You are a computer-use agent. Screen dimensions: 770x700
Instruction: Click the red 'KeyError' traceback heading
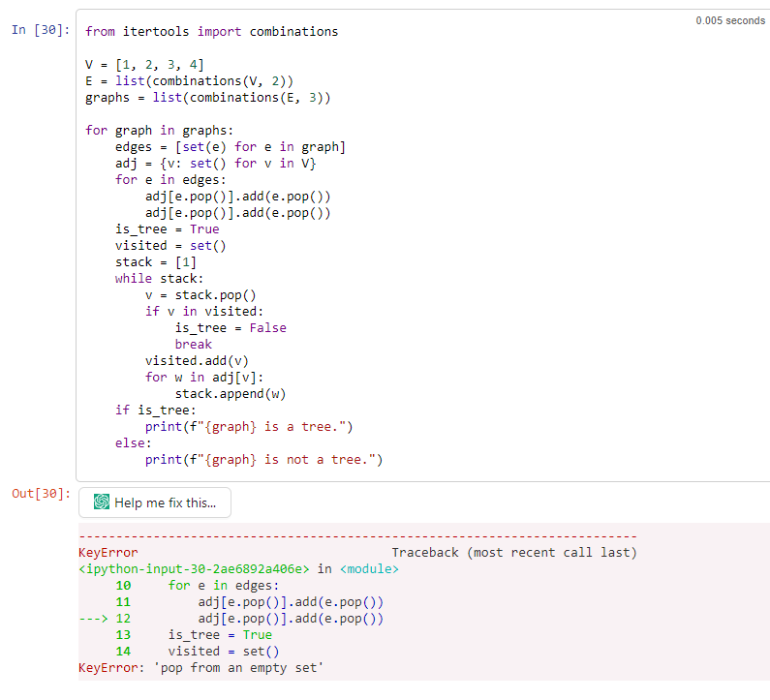(x=108, y=553)
